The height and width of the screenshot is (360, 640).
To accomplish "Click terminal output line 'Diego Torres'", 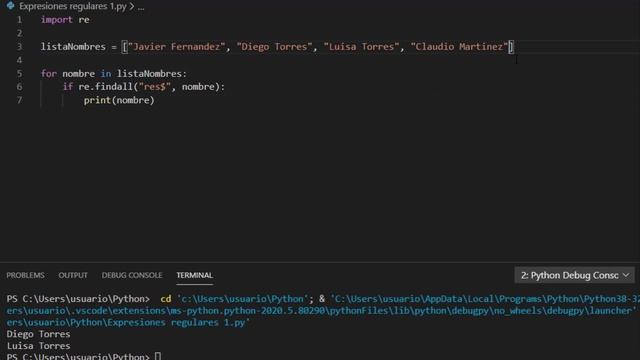I will (x=38, y=334).
